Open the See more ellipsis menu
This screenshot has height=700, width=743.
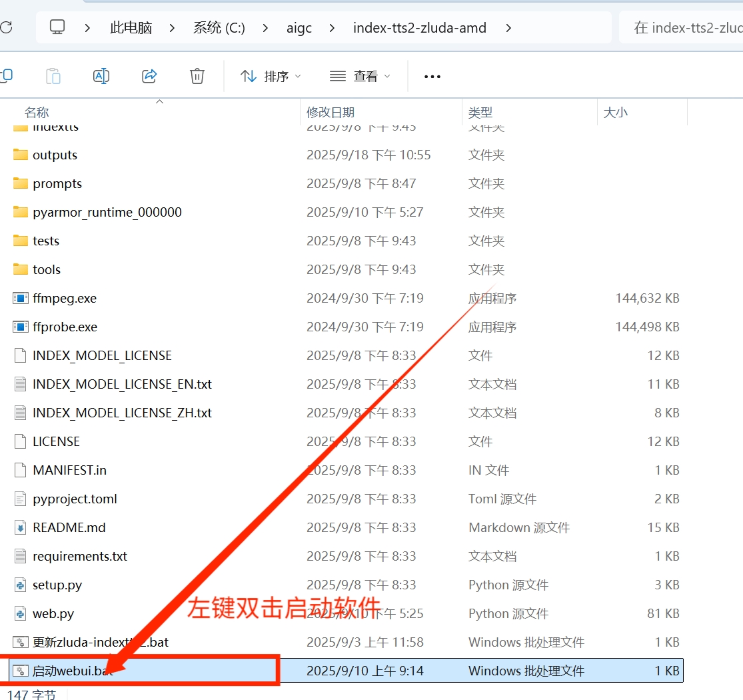432,77
